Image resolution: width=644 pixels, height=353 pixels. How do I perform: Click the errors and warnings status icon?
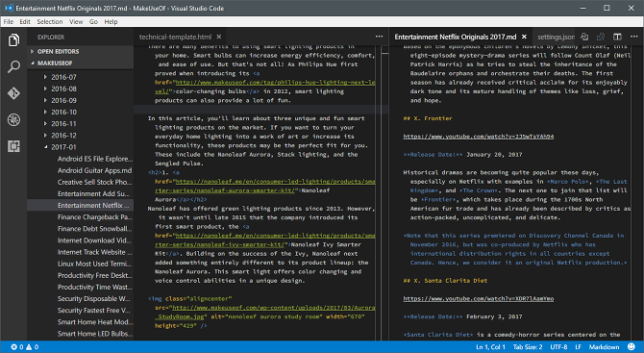tap(25, 347)
